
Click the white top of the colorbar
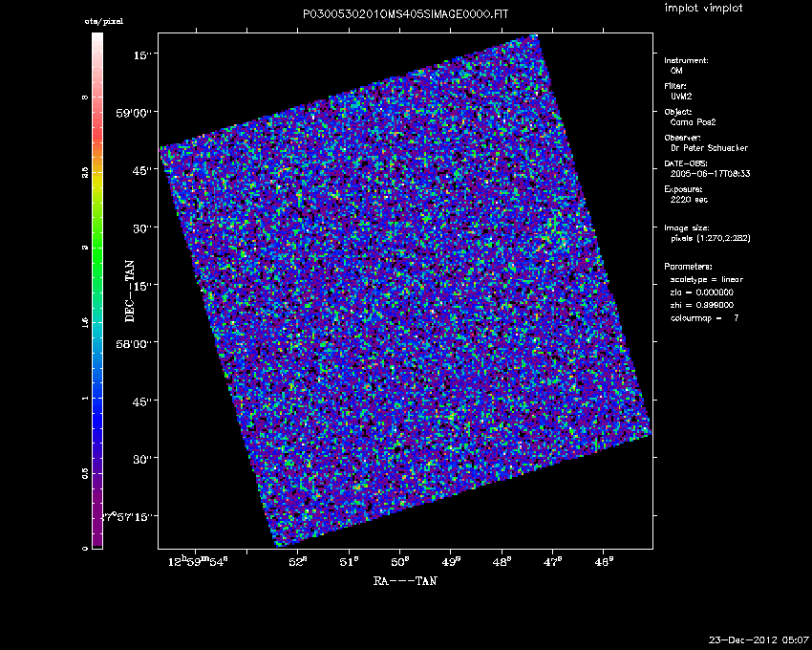[x=97, y=43]
